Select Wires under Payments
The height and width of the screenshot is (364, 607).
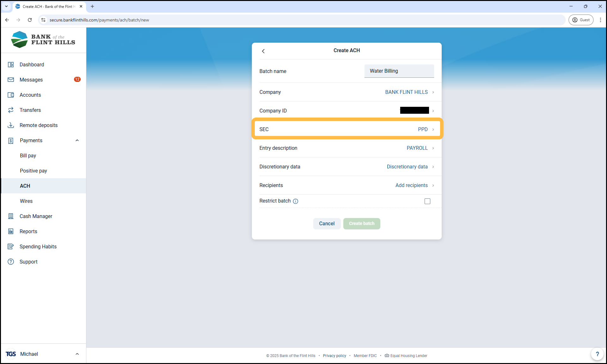click(26, 201)
